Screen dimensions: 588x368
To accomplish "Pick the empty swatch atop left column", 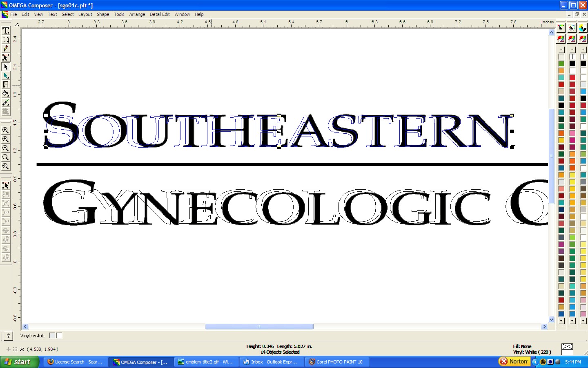I will [561, 57].
